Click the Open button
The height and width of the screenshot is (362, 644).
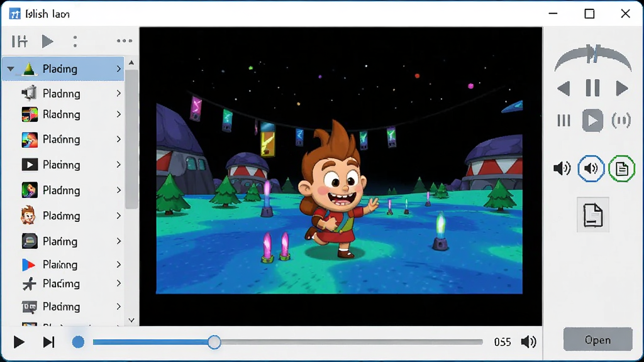597,339
